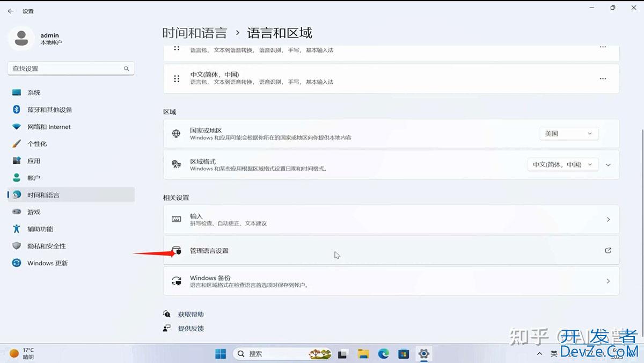This screenshot has width=644, height=363.
Task: Click the Windows 更新 sync icon
Action: coord(17,263)
